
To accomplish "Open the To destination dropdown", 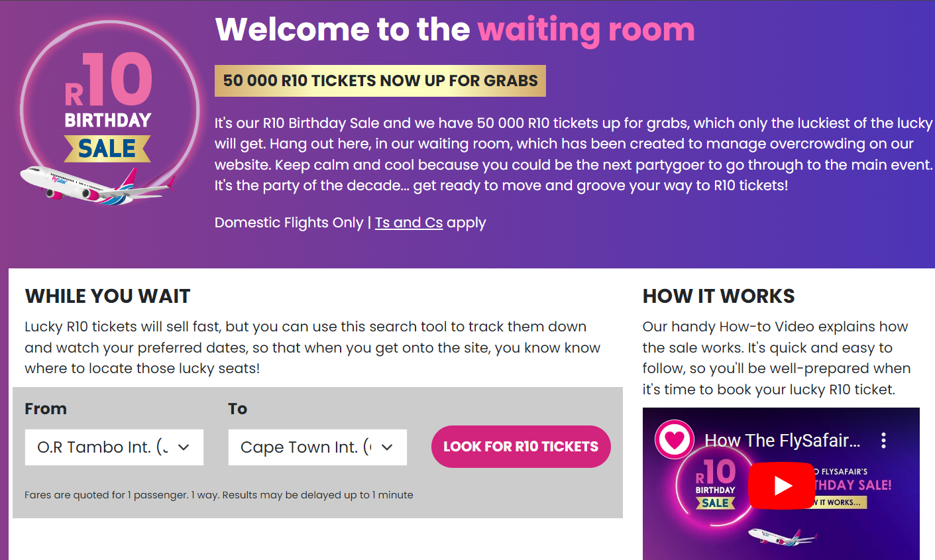I will tap(317, 447).
